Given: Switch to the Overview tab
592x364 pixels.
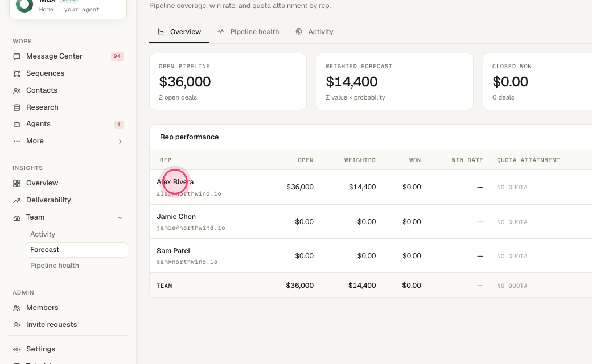Looking at the screenshot, I should point(179,32).
